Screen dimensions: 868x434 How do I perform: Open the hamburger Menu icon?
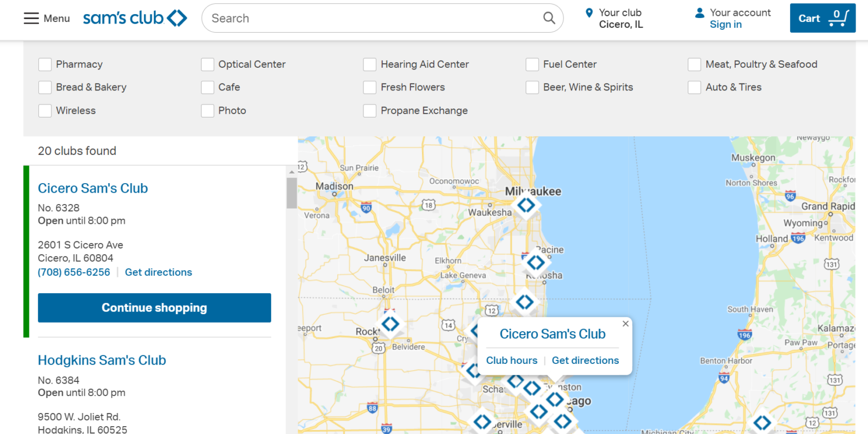pos(32,18)
